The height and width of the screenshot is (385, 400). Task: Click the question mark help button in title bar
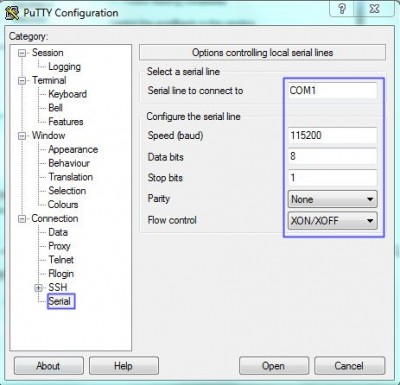342,9
